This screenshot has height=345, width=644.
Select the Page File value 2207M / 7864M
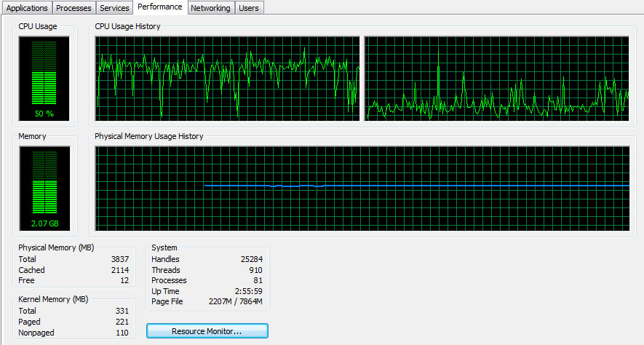tap(235, 301)
